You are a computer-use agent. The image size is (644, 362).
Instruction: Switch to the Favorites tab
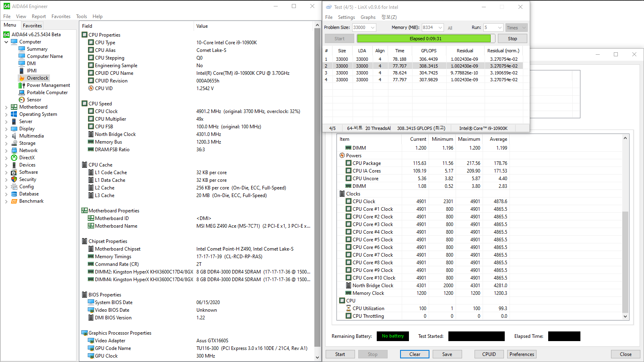33,25
